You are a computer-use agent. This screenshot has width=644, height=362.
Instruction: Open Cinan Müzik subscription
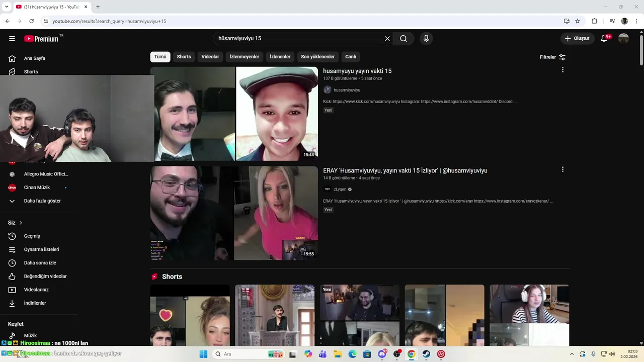click(x=38, y=188)
